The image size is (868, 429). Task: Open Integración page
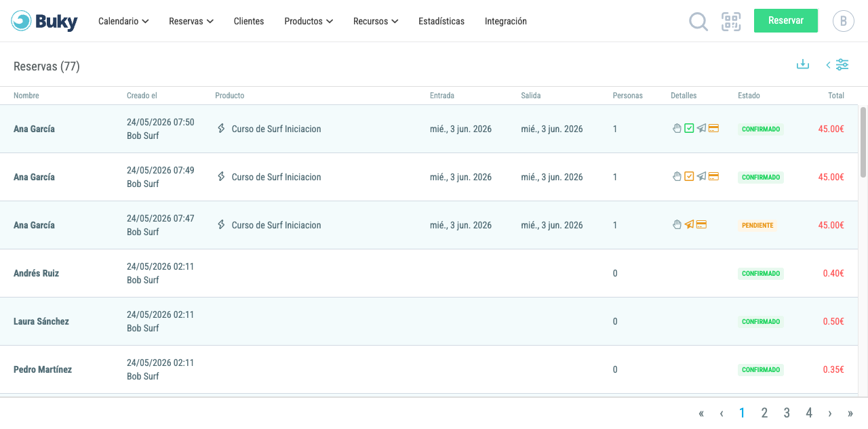pos(506,21)
